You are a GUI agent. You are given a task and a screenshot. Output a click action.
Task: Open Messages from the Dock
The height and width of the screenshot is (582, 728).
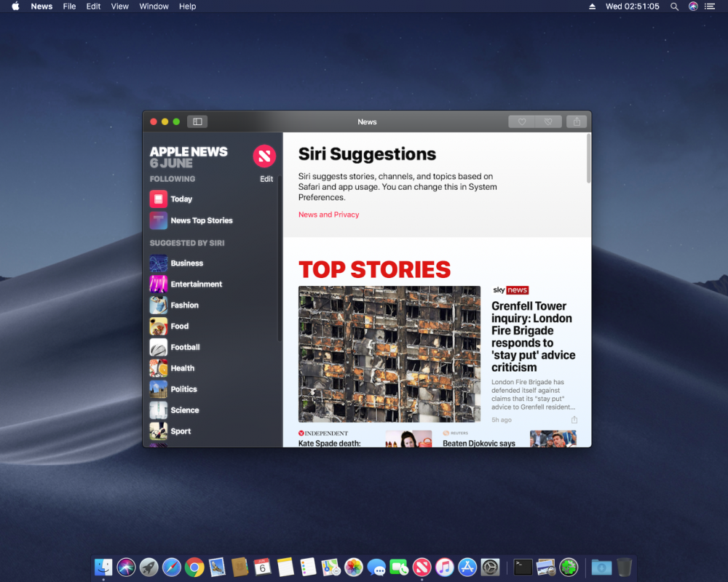[376, 567]
